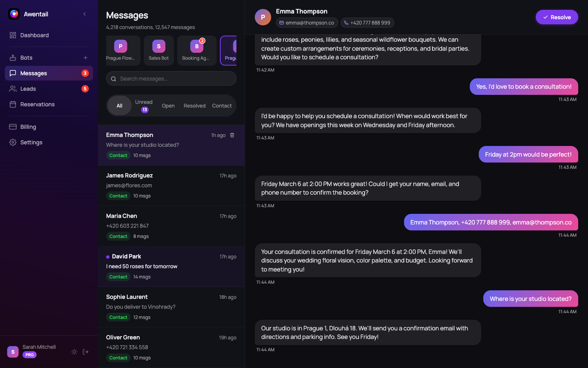Delete the Emma Thompson conversation via trash icon
This screenshot has width=588, height=368.
232,135
